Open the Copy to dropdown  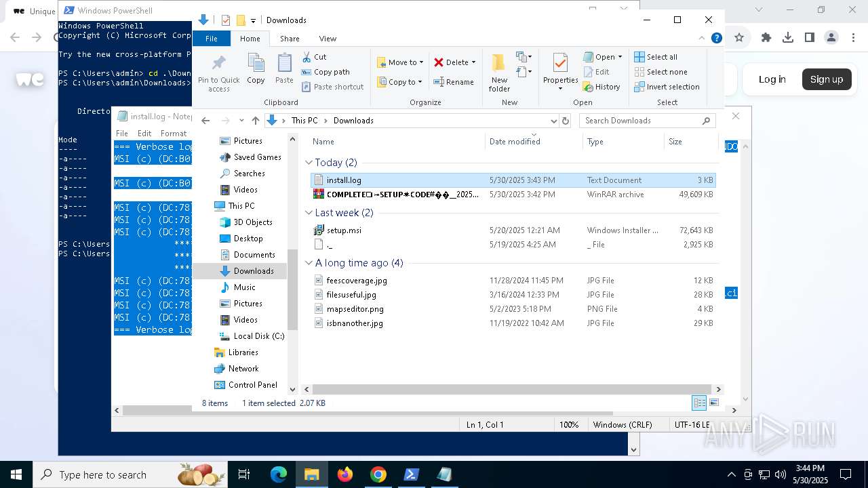[x=399, y=82]
